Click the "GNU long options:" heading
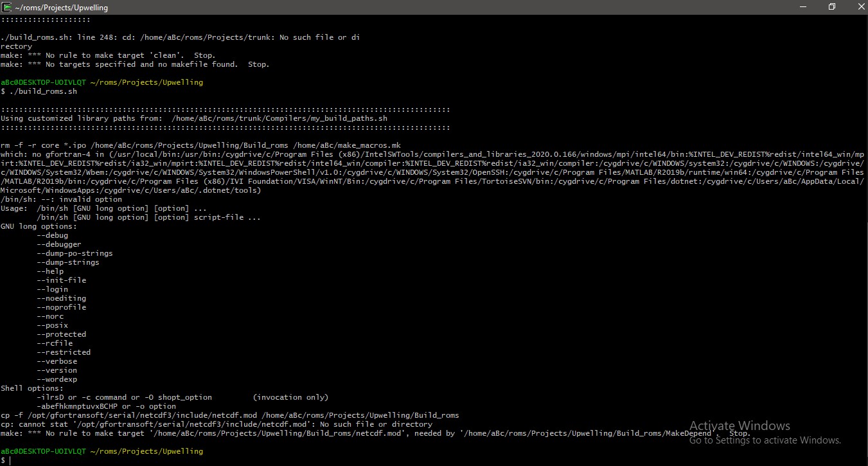The width and height of the screenshot is (868, 466). coord(39,226)
